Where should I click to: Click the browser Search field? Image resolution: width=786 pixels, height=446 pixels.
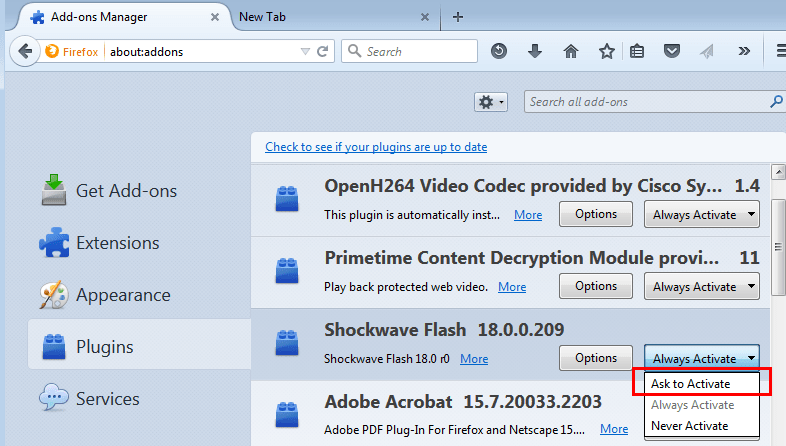click(x=409, y=51)
